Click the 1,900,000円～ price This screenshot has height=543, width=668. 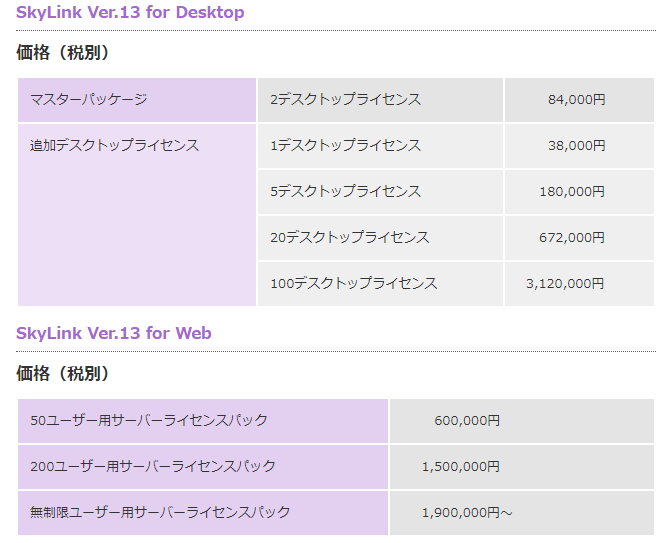pyautogui.click(x=467, y=512)
